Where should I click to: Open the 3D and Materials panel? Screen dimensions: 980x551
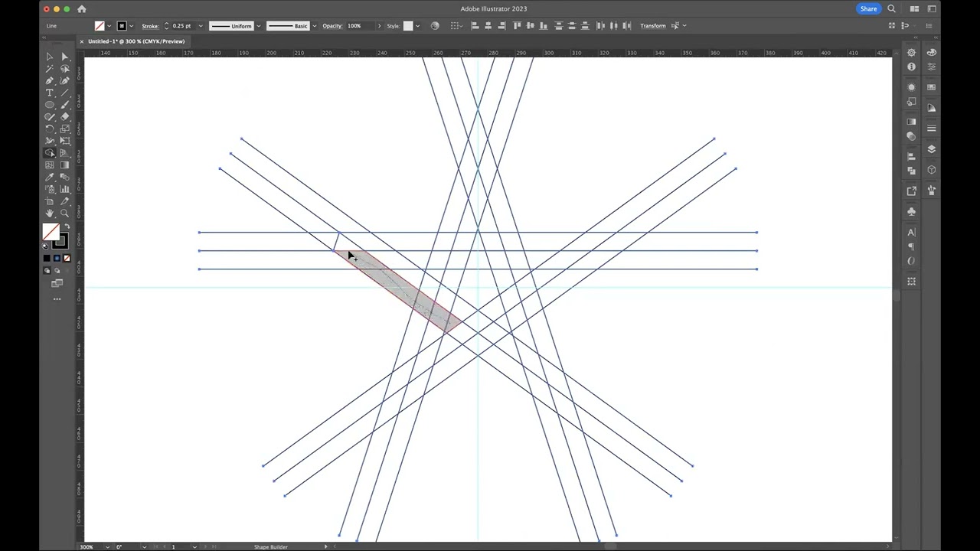point(932,170)
